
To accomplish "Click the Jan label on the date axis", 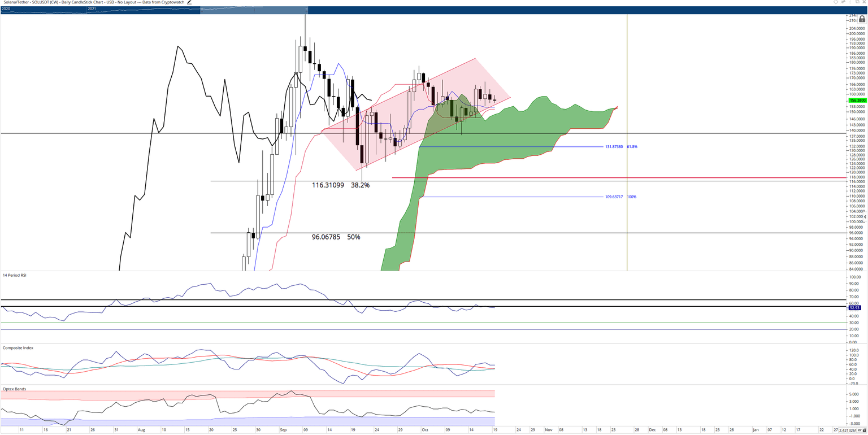I will tap(756, 430).
